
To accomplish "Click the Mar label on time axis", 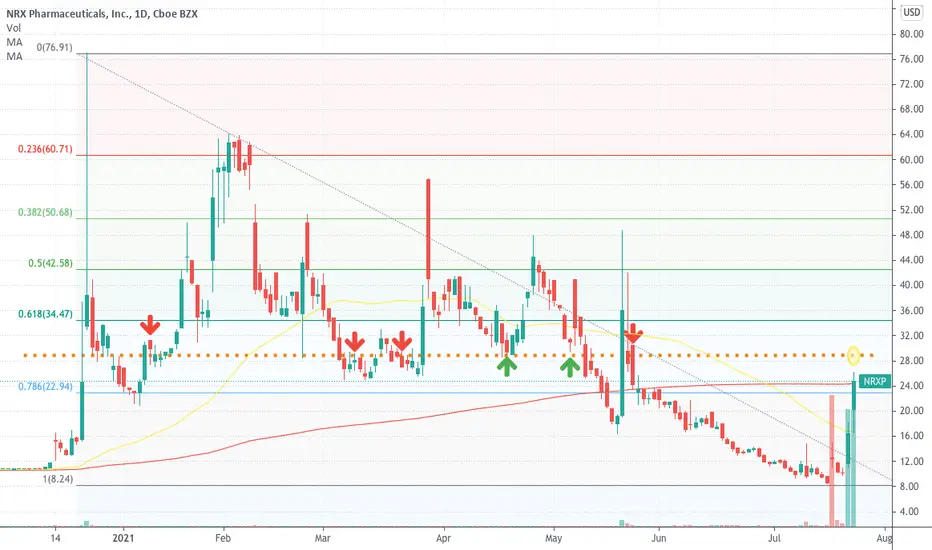I will (x=323, y=538).
